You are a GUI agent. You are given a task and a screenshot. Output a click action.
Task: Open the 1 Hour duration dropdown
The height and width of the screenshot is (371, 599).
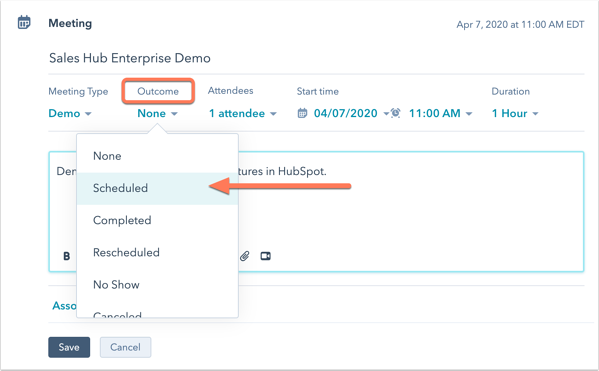point(515,113)
